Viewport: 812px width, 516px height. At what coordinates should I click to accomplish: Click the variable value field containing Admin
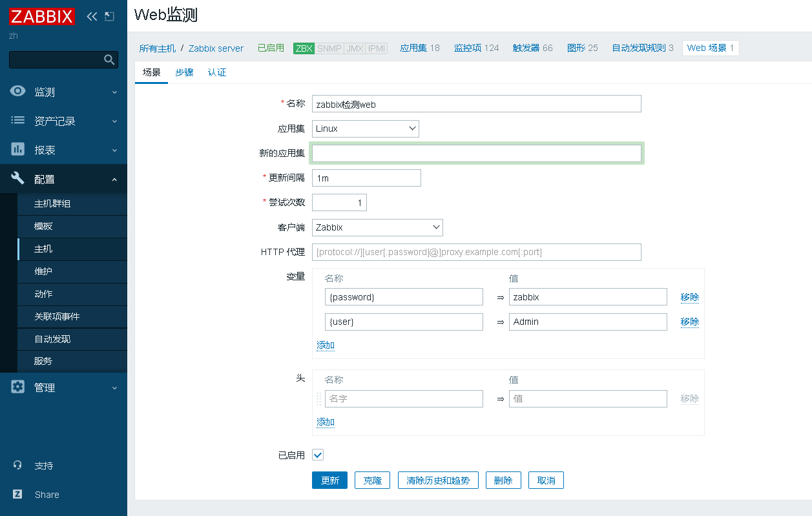click(588, 322)
